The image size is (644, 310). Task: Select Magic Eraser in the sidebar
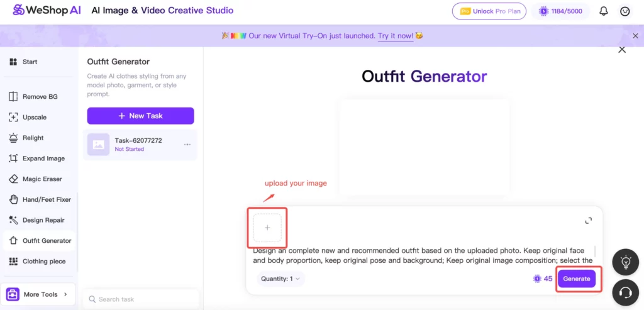pyautogui.click(x=42, y=179)
